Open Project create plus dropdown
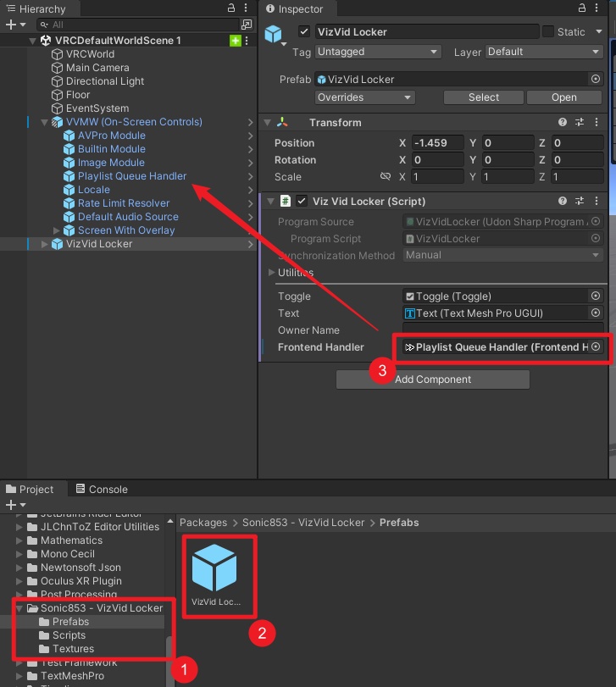The image size is (616, 687). [x=15, y=505]
